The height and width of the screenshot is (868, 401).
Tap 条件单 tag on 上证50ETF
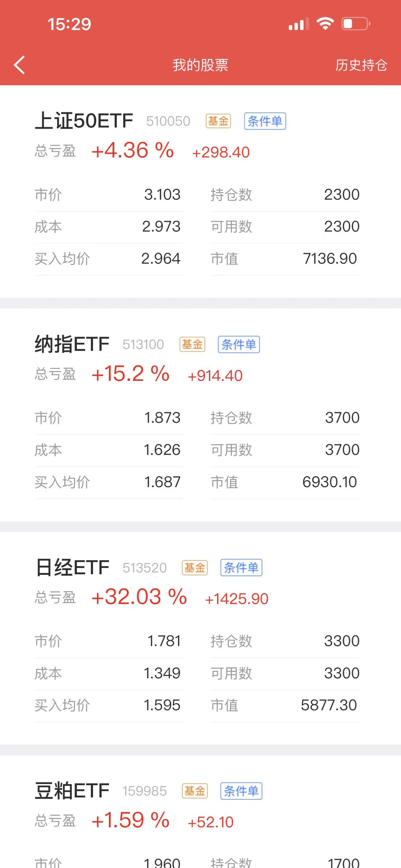pos(265,121)
